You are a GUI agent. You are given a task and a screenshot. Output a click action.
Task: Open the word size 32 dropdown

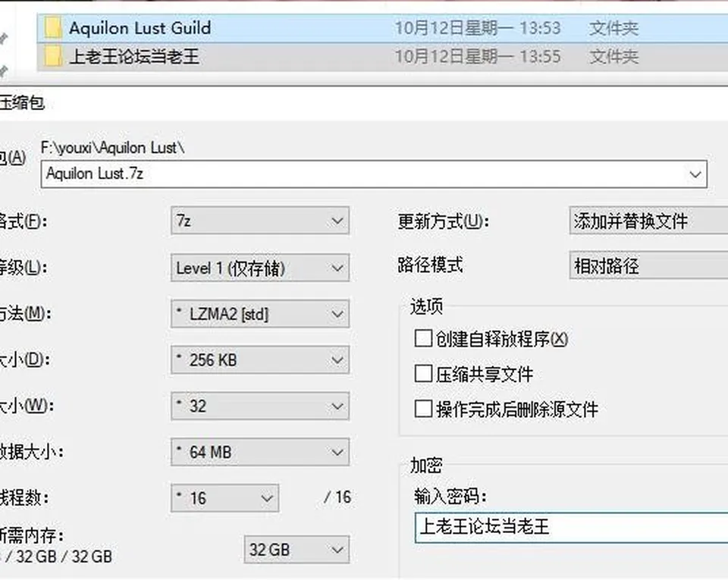coord(260,406)
